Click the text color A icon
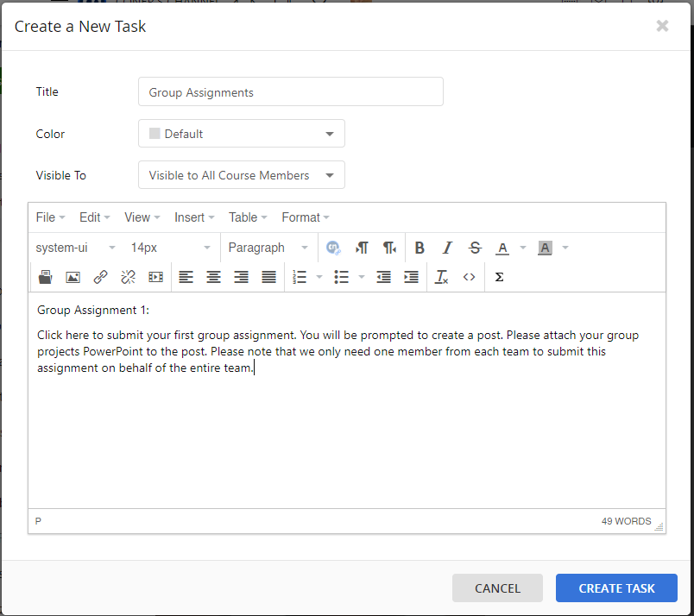The width and height of the screenshot is (694, 616). 502,248
